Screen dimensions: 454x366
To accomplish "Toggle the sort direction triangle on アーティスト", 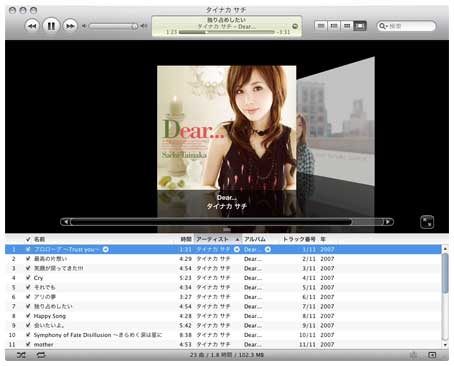I will point(237,239).
